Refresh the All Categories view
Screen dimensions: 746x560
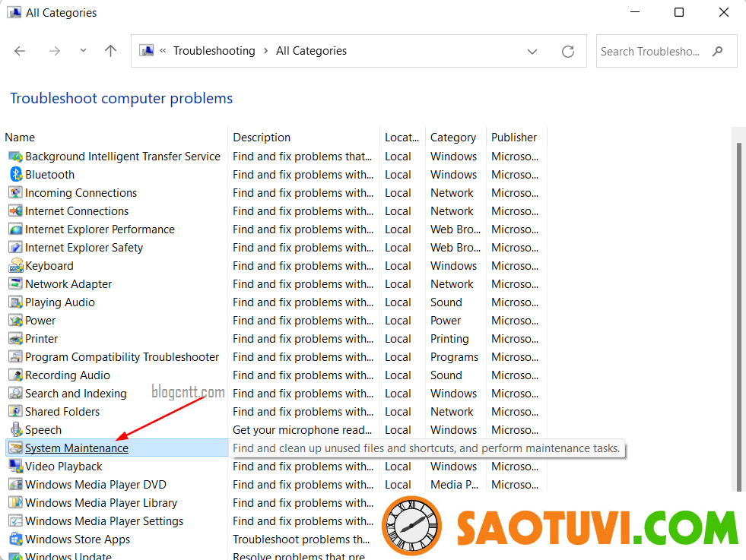tap(568, 52)
